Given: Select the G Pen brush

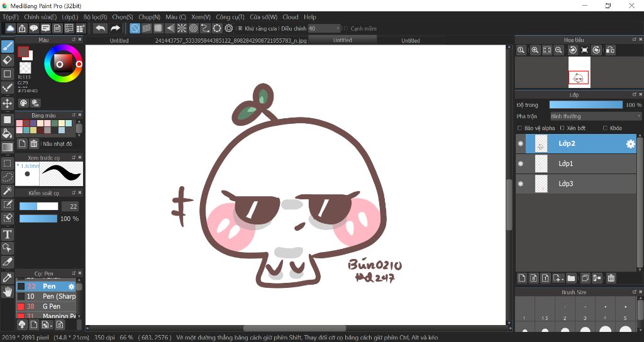Looking at the screenshot, I should (47, 306).
